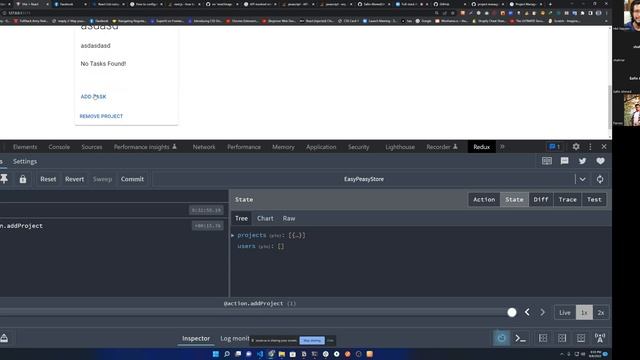Image resolution: width=640 pixels, height=360 pixels.
Task: Open the feedback chat bubble icon
Action: point(564,161)
